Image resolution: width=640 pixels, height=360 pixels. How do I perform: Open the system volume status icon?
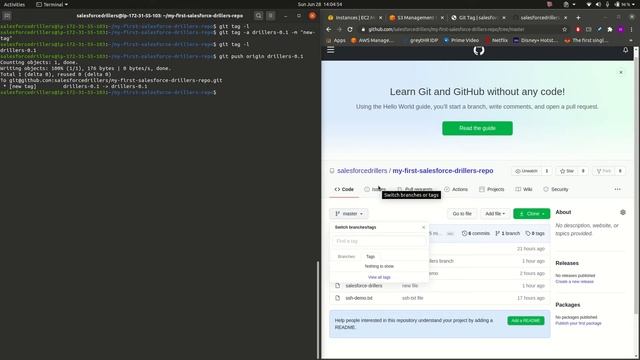tap(598, 4)
